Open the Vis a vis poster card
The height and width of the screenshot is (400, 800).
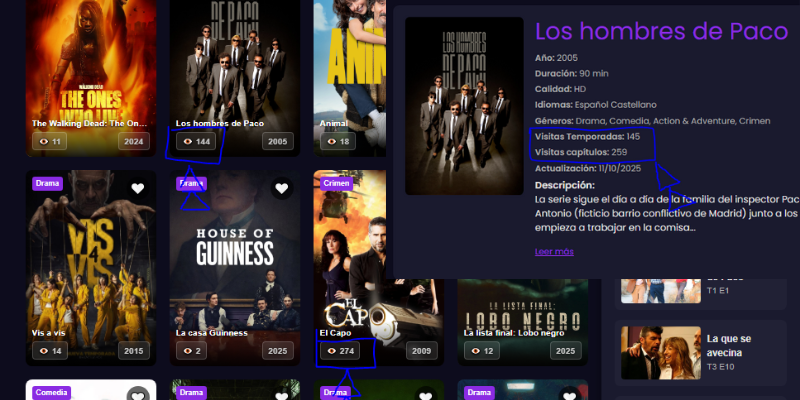click(x=91, y=267)
